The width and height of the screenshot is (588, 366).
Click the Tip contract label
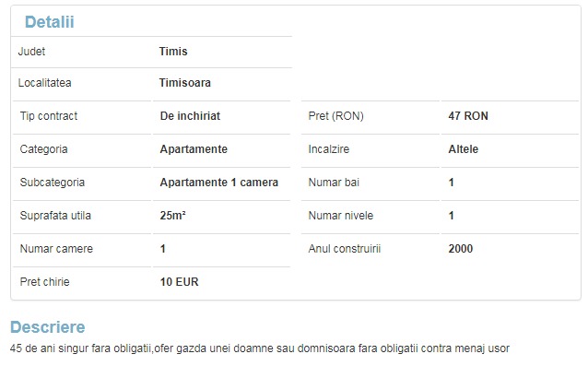point(48,116)
